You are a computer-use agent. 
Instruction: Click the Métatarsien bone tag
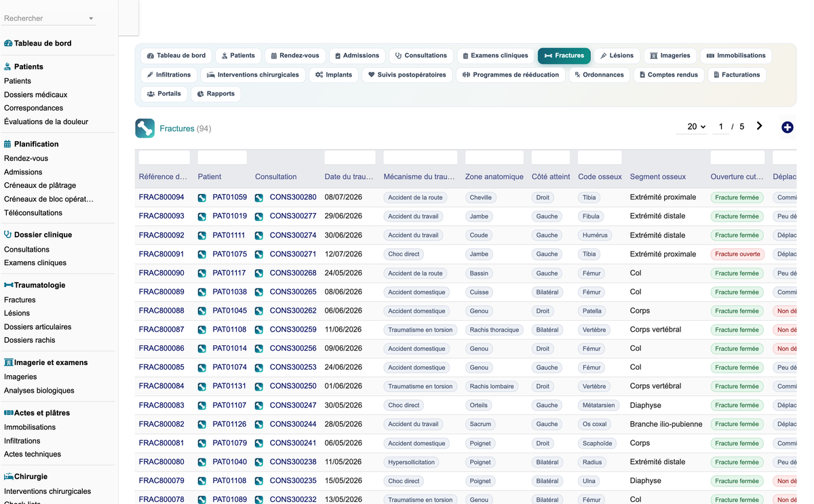pyautogui.click(x=599, y=406)
